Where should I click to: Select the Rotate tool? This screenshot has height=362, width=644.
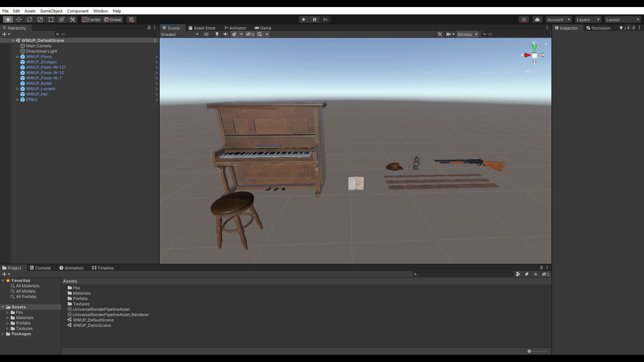30,19
